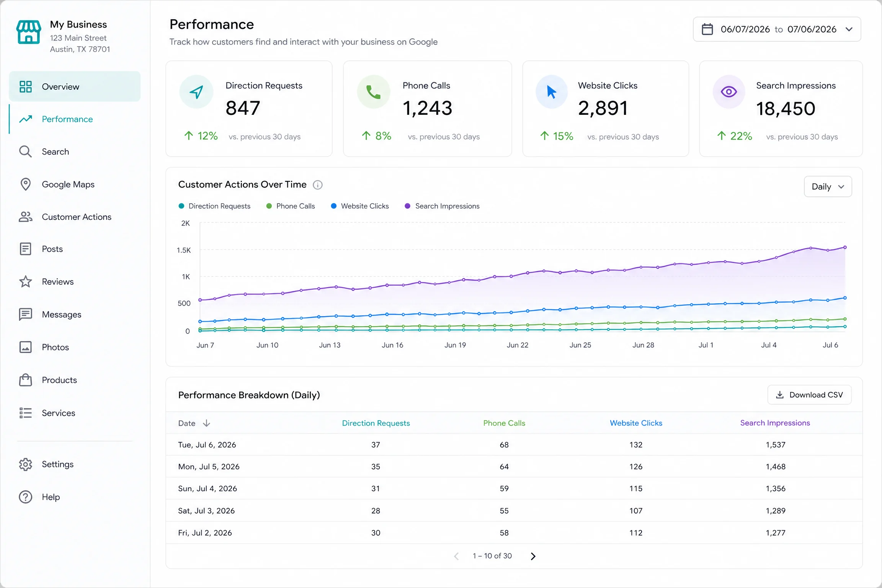882x588 pixels.
Task: Click the My Business storefront logo
Action: pos(29,32)
